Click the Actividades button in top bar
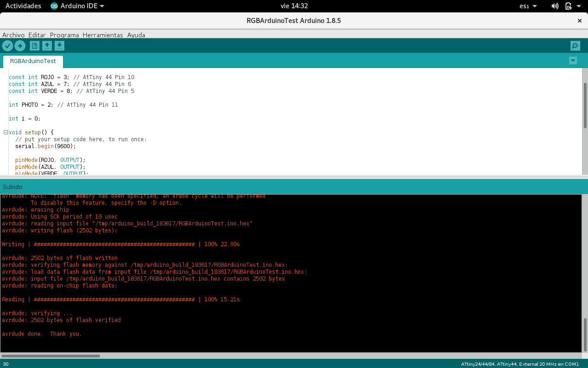 [23, 6]
